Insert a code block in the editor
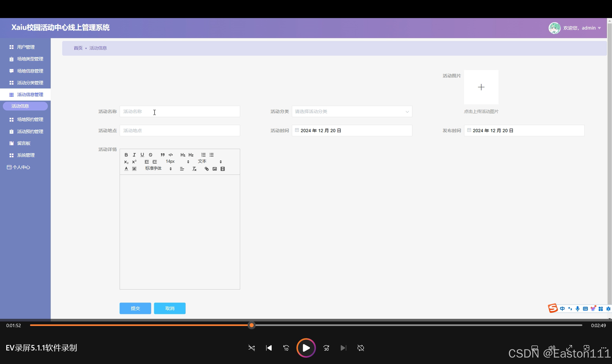The width and height of the screenshot is (612, 364). pyautogui.click(x=171, y=155)
